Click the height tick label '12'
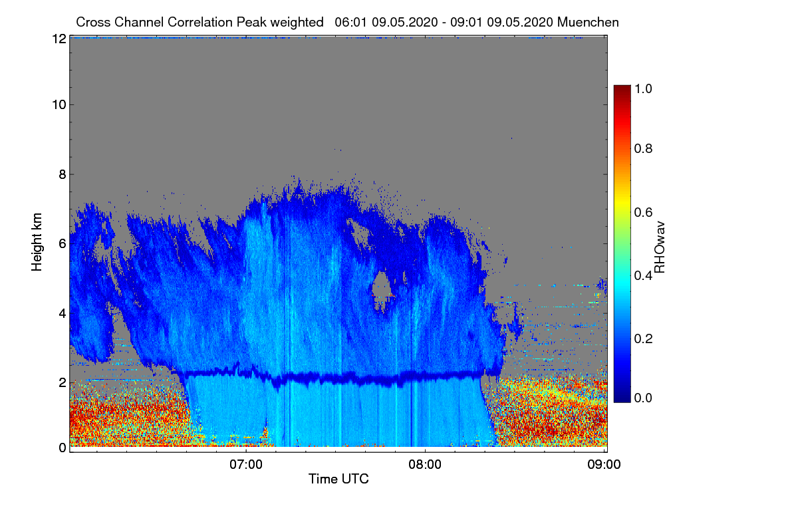Image resolution: width=798 pixels, height=532 pixels. click(x=59, y=38)
